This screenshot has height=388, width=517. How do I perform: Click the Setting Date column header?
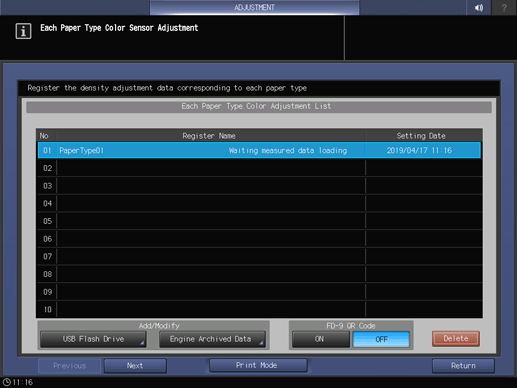[x=421, y=136]
